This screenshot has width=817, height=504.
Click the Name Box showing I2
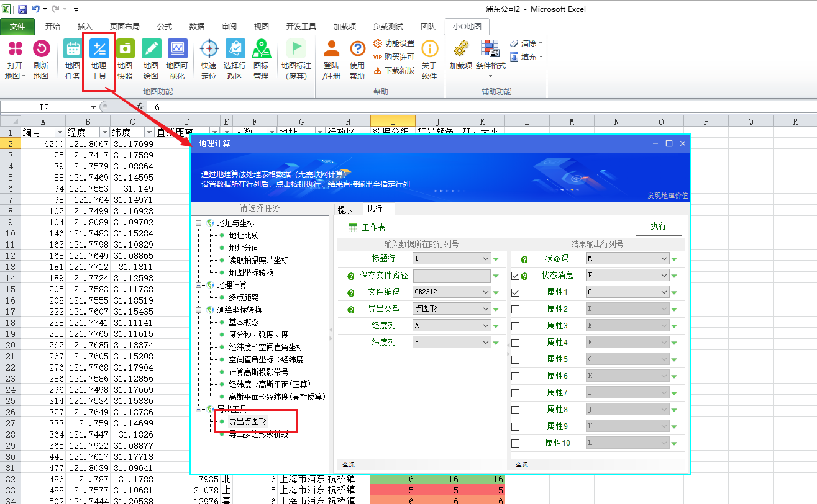pyautogui.click(x=45, y=107)
